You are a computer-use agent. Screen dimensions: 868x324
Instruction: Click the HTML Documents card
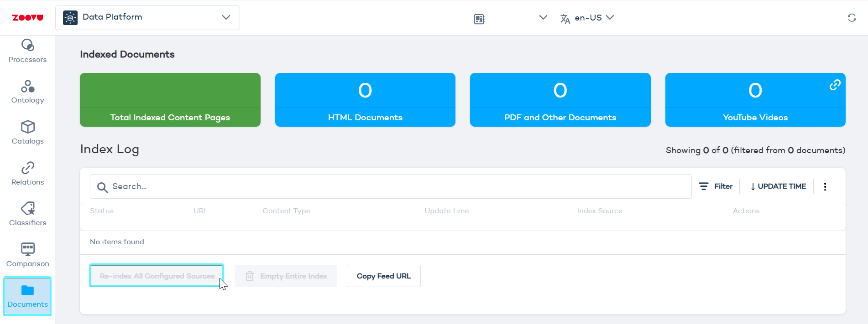(365, 100)
